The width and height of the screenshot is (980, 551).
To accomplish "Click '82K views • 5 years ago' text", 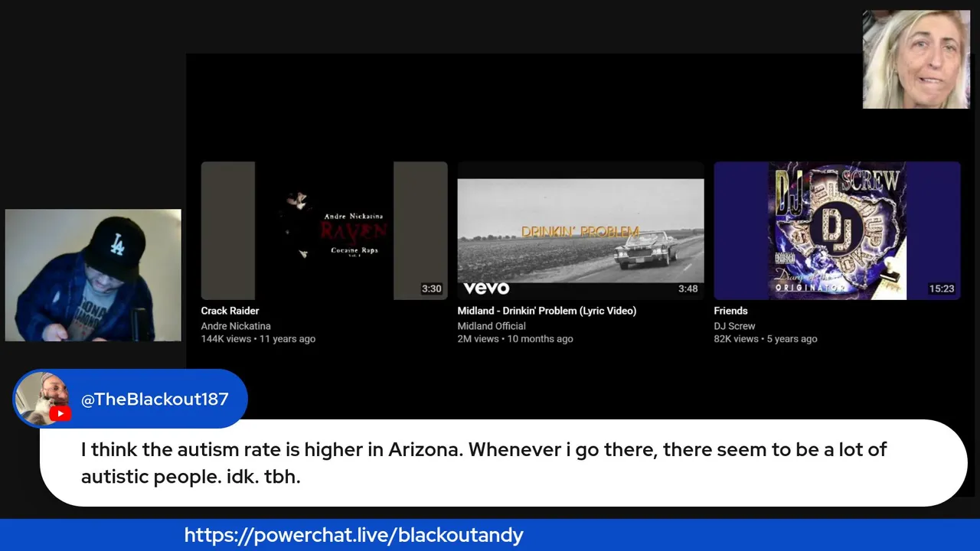I will pyautogui.click(x=765, y=339).
